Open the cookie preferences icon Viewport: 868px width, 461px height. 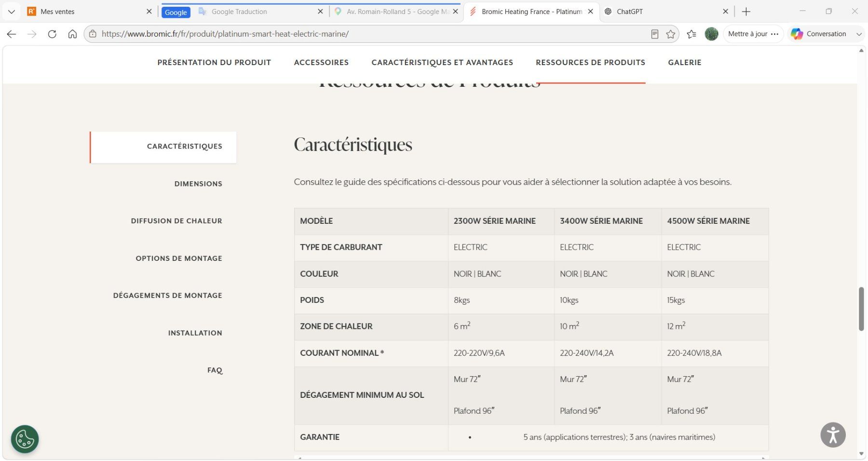click(x=25, y=439)
